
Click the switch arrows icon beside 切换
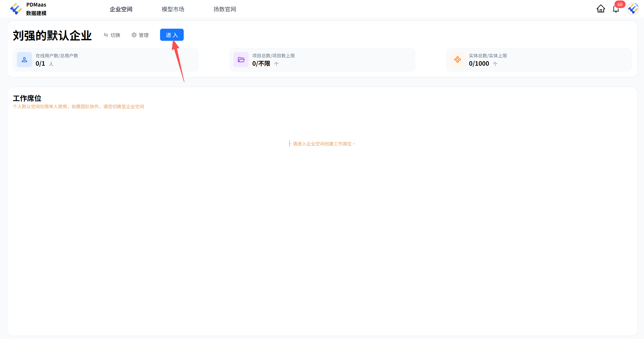tap(106, 35)
